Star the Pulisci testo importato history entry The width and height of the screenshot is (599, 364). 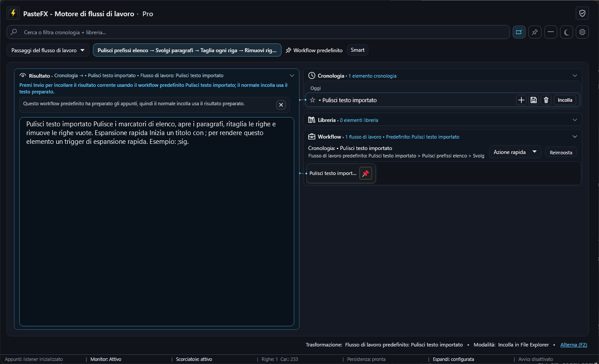[x=313, y=100]
